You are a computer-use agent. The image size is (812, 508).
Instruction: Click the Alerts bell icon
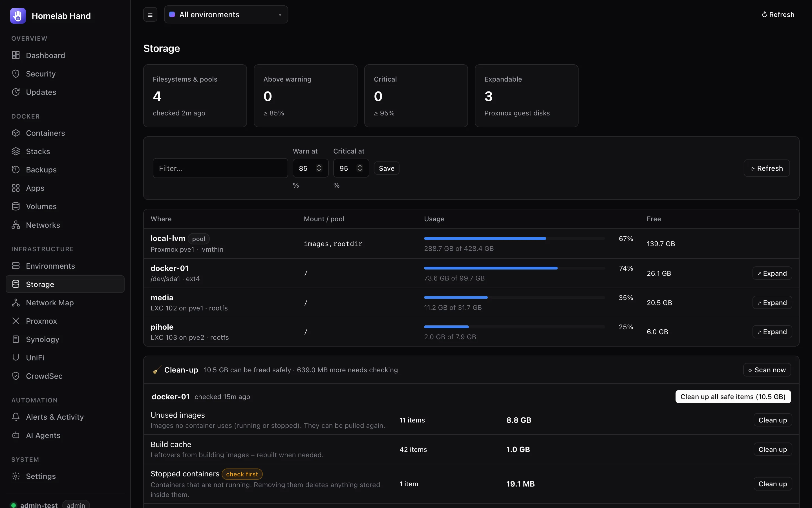pos(16,417)
